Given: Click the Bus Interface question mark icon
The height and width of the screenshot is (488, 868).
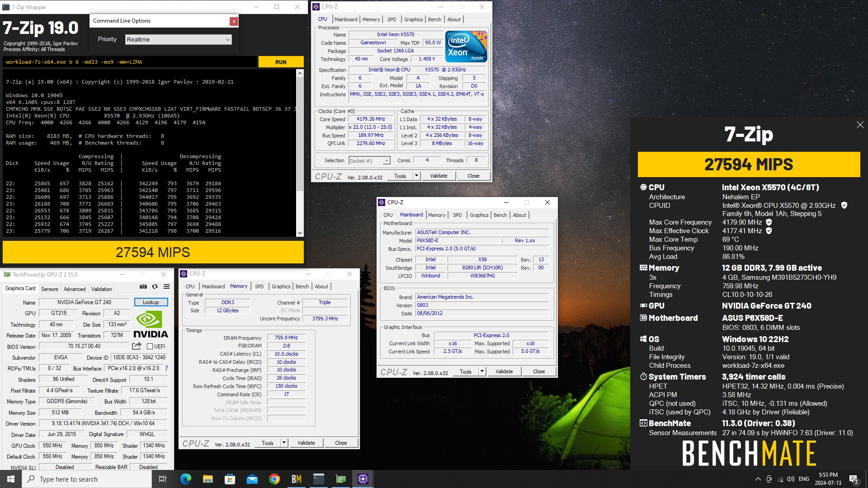Looking at the screenshot, I should [x=166, y=368].
